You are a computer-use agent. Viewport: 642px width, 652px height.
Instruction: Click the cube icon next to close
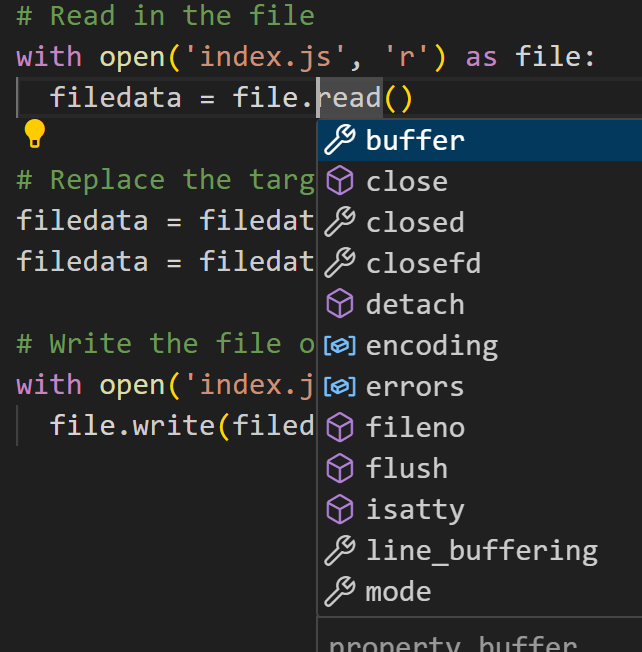coord(340,180)
